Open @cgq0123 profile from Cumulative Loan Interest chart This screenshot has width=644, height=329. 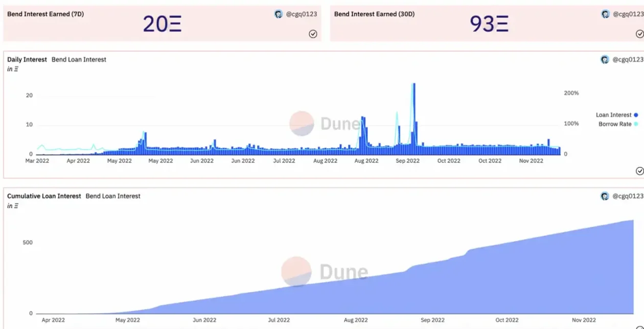tap(628, 196)
